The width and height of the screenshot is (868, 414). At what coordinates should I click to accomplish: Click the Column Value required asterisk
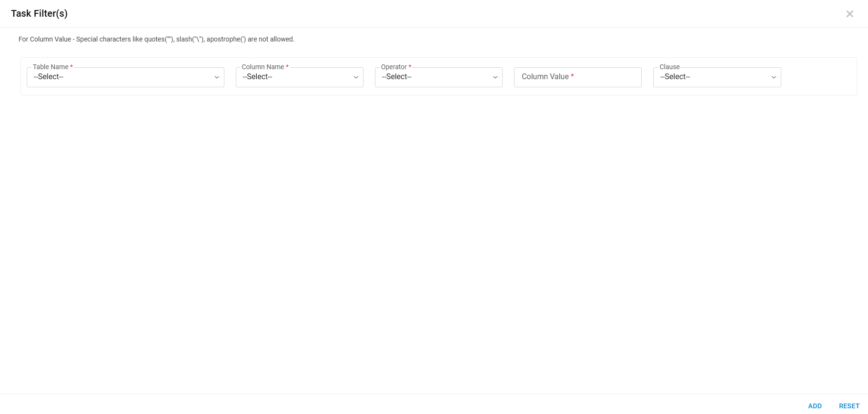(572, 76)
